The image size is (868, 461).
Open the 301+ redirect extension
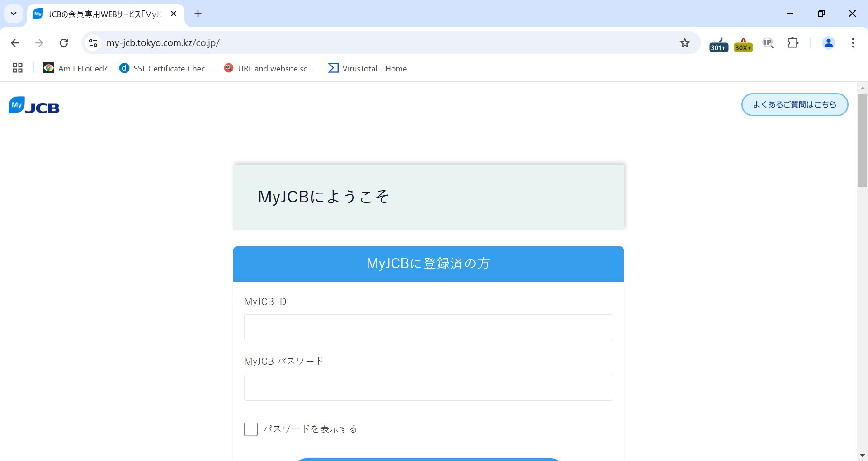[x=719, y=44]
